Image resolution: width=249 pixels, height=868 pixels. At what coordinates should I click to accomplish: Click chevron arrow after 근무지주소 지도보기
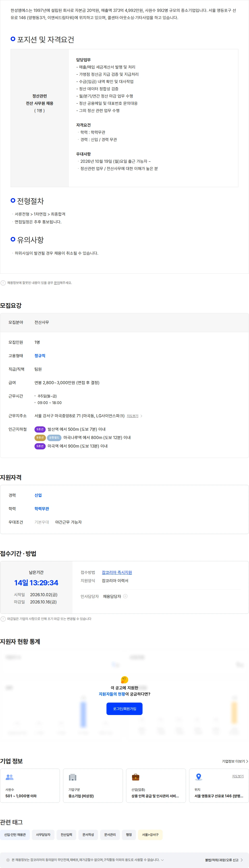(x=141, y=416)
